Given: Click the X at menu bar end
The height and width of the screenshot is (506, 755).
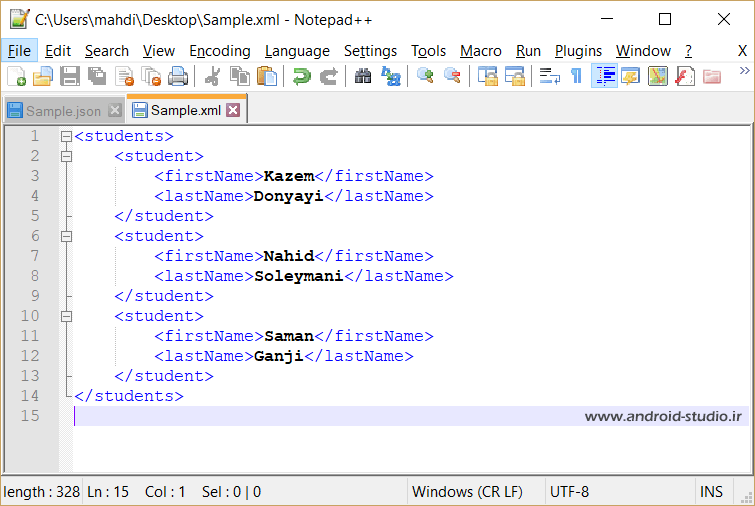Looking at the screenshot, I should (x=742, y=51).
